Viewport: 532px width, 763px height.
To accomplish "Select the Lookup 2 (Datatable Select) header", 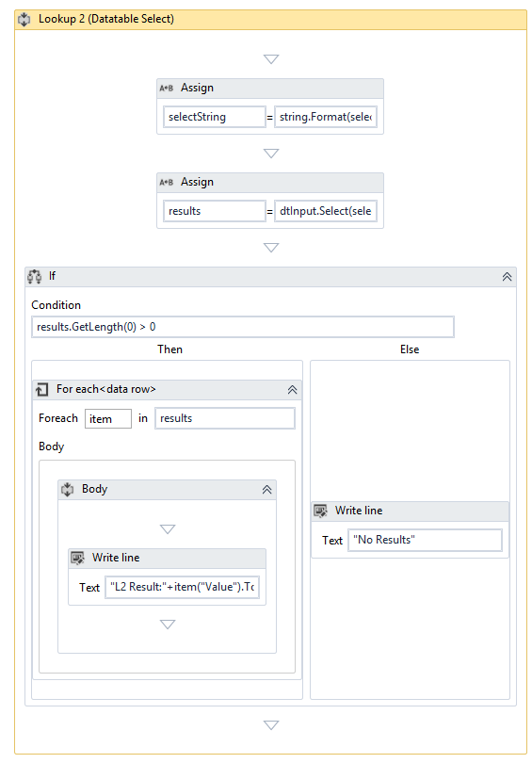I will (270, 20).
